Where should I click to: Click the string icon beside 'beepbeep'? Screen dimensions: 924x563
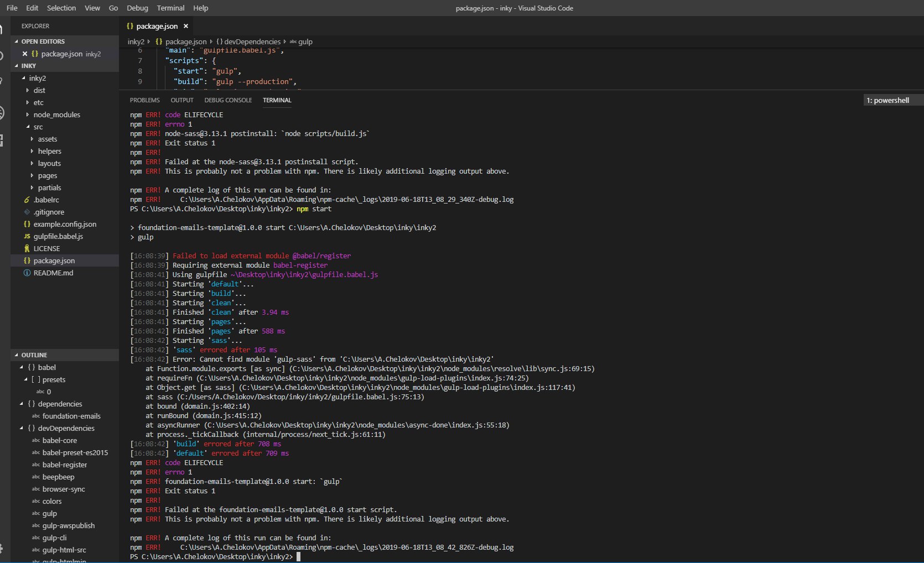pyautogui.click(x=36, y=477)
